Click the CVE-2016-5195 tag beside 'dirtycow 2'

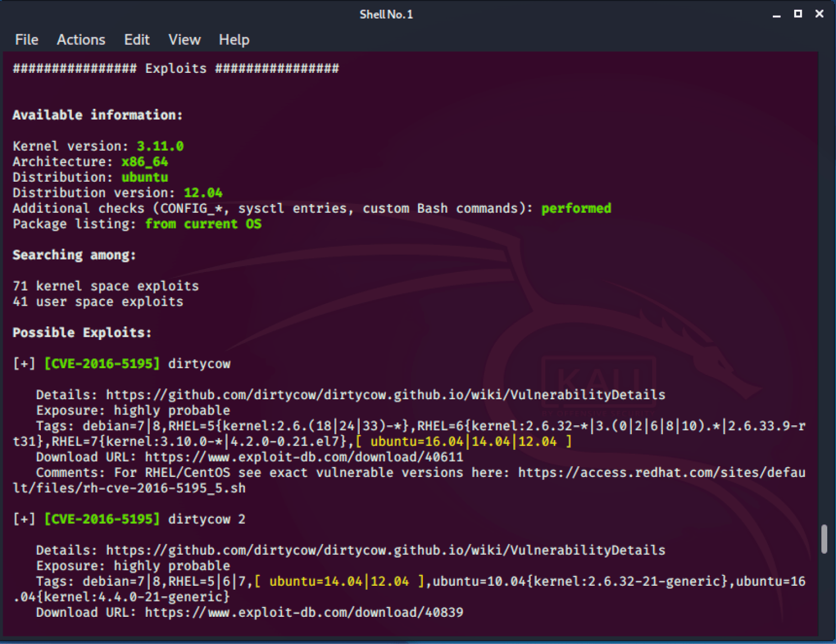tap(102, 519)
